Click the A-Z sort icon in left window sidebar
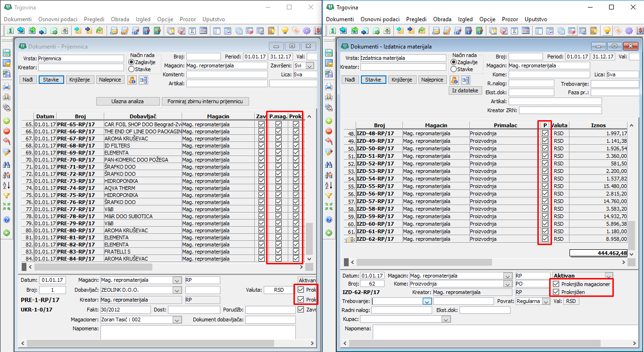 [x=7, y=185]
